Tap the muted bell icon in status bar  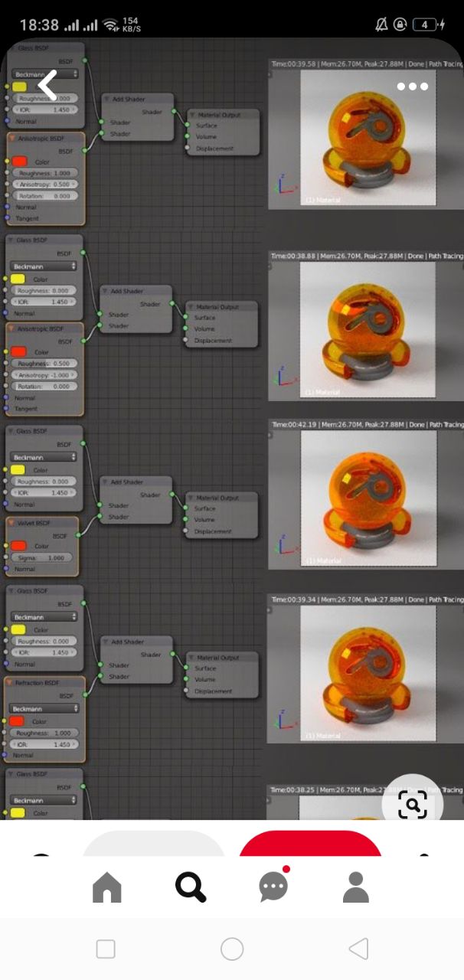(381, 24)
